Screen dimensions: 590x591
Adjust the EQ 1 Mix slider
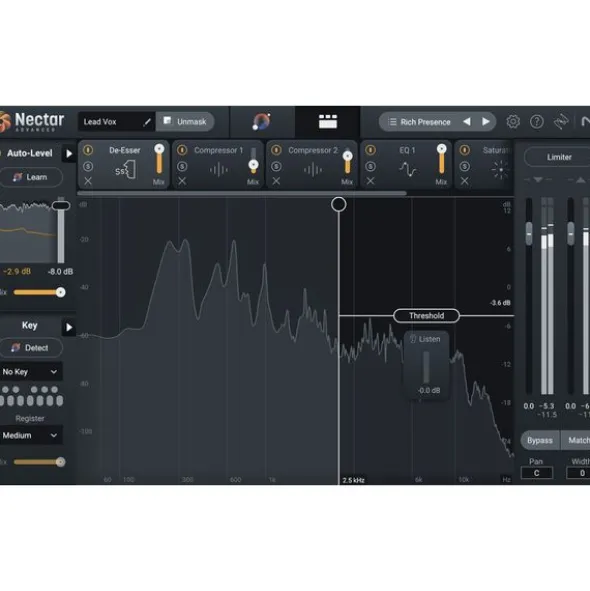coord(441,159)
